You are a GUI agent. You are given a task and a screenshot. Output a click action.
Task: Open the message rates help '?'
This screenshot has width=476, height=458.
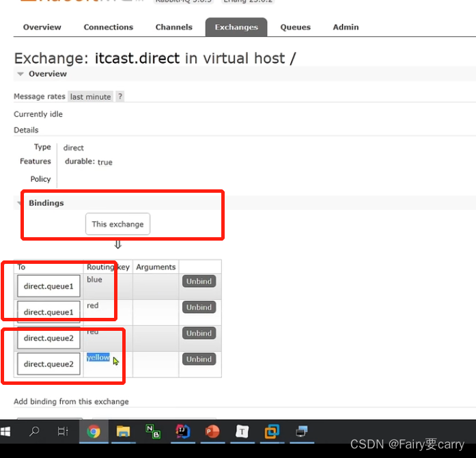tap(120, 96)
